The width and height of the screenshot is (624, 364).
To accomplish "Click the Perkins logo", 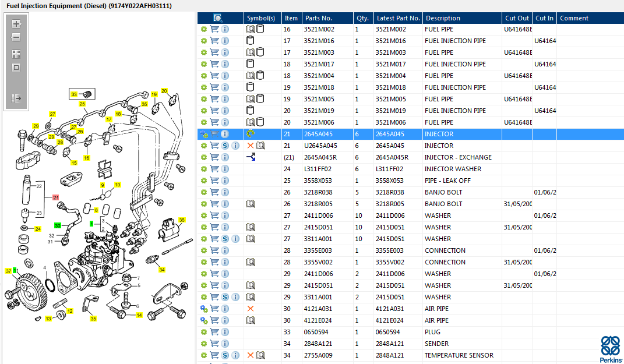I will pyautogui.click(x=611, y=349).
